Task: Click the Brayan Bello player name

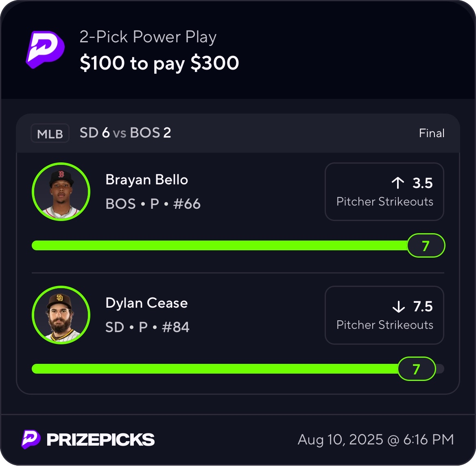Action: click(x=146, y=180)
